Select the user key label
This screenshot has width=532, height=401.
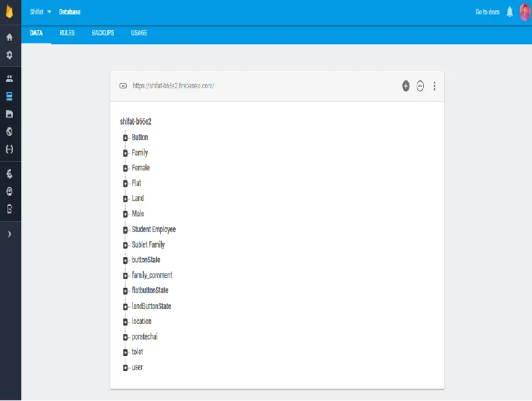coord(137,368)
